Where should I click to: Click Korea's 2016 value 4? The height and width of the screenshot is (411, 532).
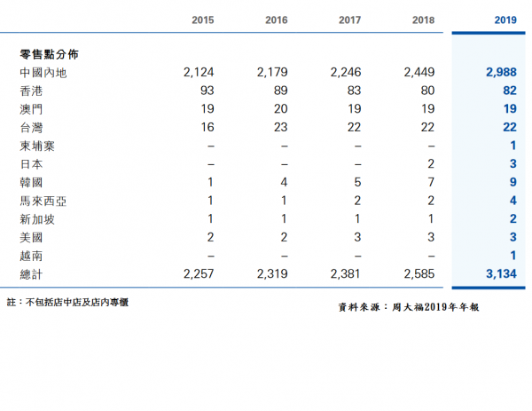click(284, 182)
